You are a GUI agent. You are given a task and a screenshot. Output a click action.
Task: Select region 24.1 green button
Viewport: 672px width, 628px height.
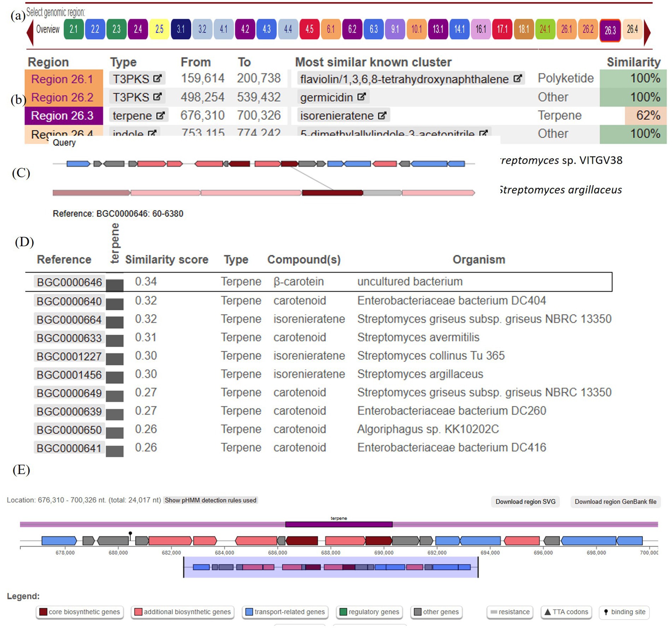coord(545,29)
